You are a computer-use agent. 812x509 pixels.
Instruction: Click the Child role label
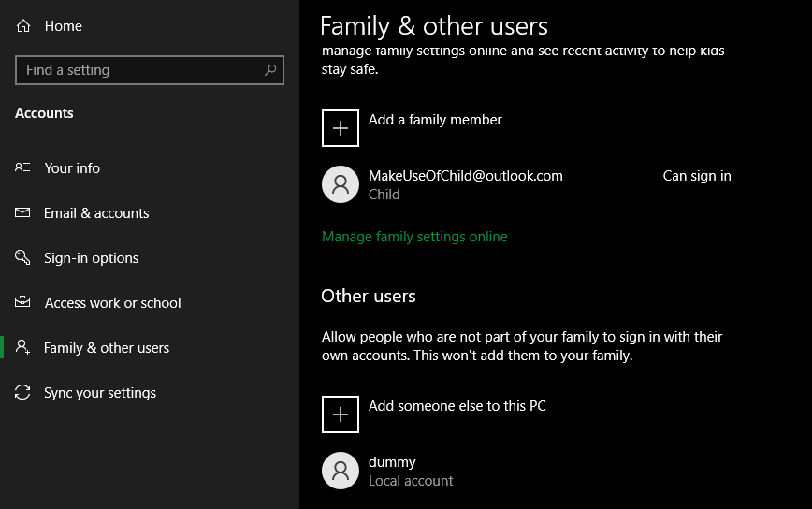(x=384, y=195)
